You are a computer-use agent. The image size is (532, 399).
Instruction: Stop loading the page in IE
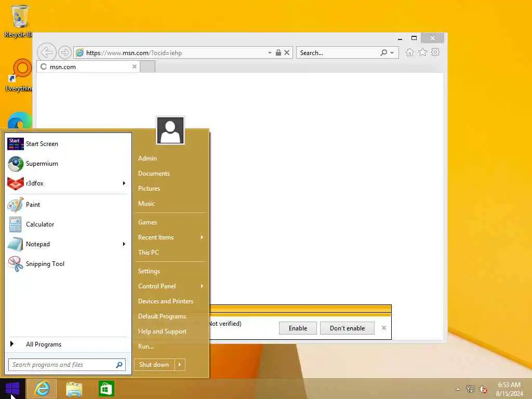[x=287, y=52]
